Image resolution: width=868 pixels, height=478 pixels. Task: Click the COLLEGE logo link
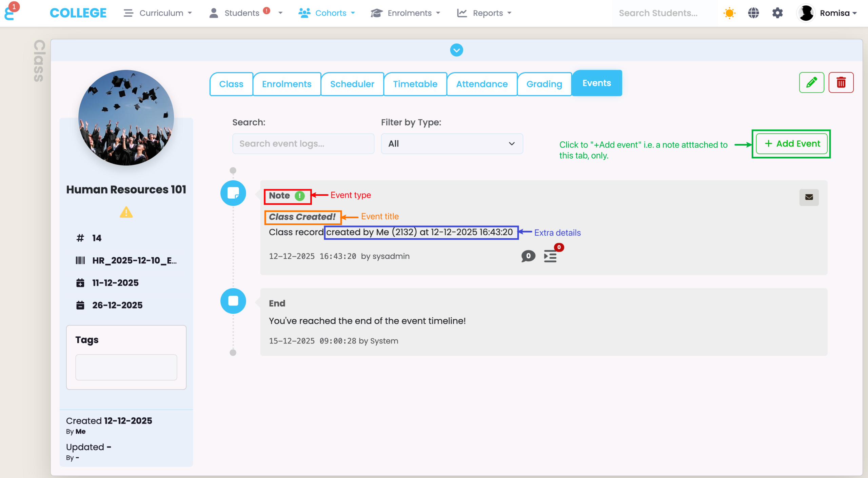(x=78, y=13)
